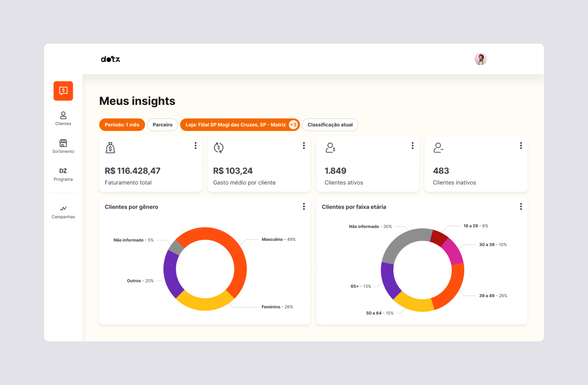588x385 pixels.
Task: Click the pink 30 a 39 segment
Action: tap(453, 251)
